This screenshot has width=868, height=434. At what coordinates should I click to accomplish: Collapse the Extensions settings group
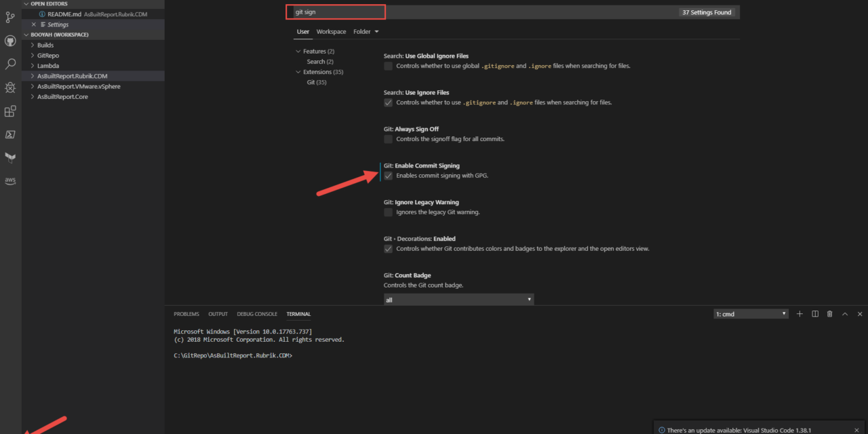[x=298, y=72]
